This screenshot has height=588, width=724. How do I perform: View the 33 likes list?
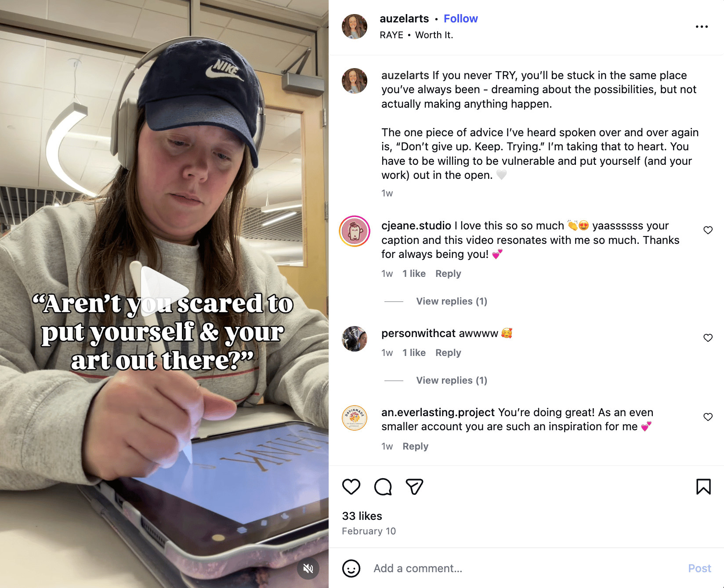(362, 516)
